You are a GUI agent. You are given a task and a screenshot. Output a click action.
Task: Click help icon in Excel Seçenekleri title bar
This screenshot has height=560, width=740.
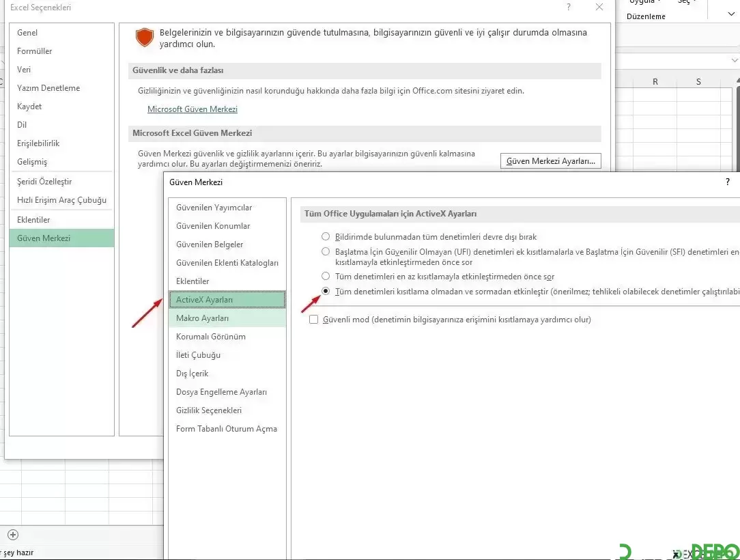pos(569,7)
